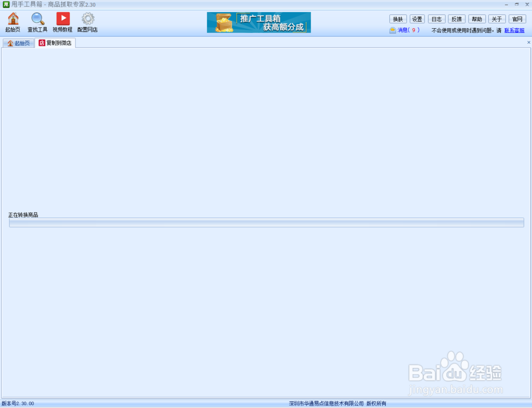Screen dimensions: 532x408
Task: Open the 设置 settings button
Action: [x=417, y=19]
